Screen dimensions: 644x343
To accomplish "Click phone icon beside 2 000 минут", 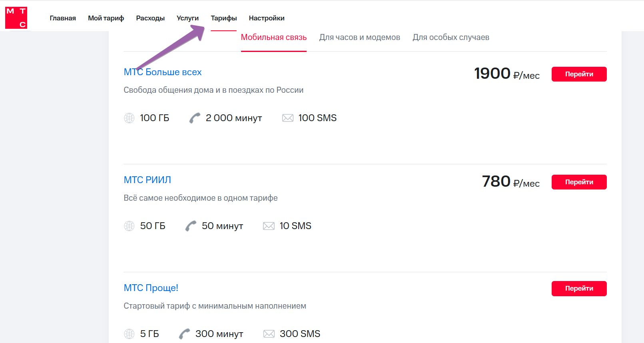I will coord(195,118).
